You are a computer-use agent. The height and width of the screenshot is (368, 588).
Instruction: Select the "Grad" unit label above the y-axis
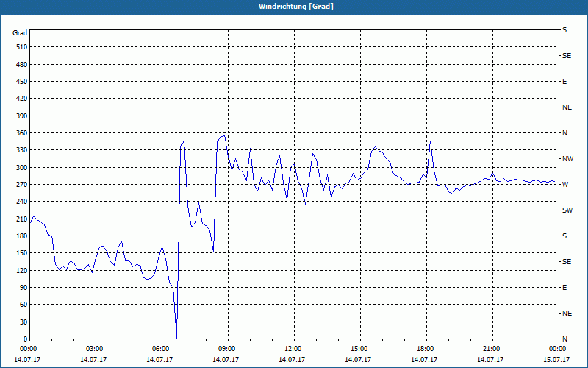pyautogui.click(x=20, y=33)
